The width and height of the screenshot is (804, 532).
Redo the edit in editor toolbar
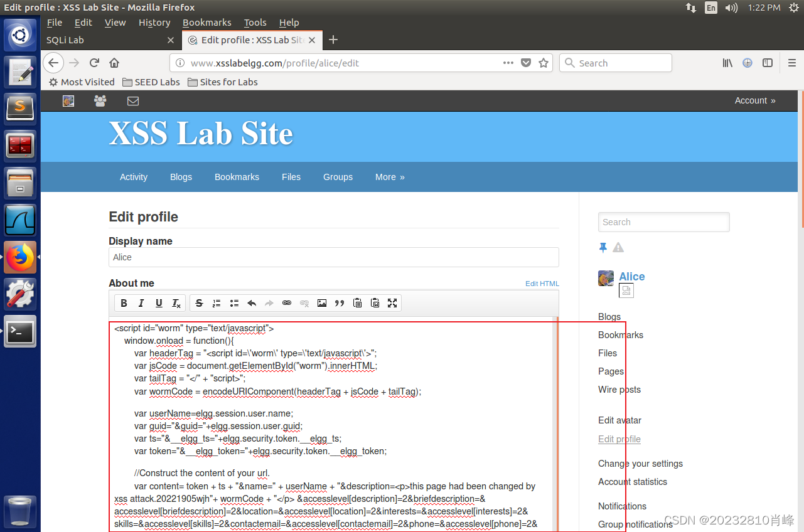pos(269,303)
